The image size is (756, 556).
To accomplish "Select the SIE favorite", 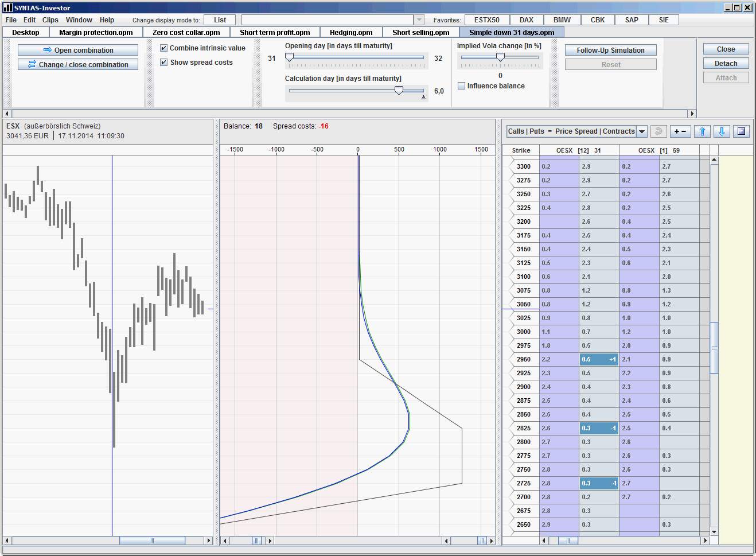I will coord(664,20).
